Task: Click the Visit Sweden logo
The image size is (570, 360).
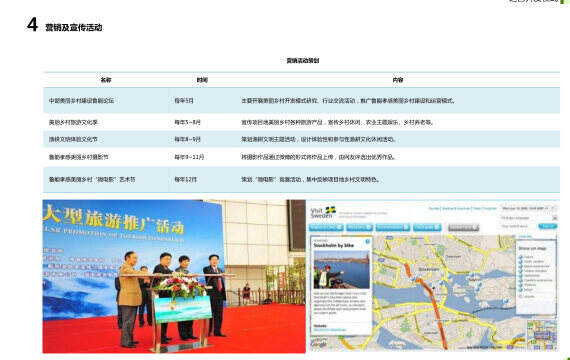Action: [x=322, y=212]
